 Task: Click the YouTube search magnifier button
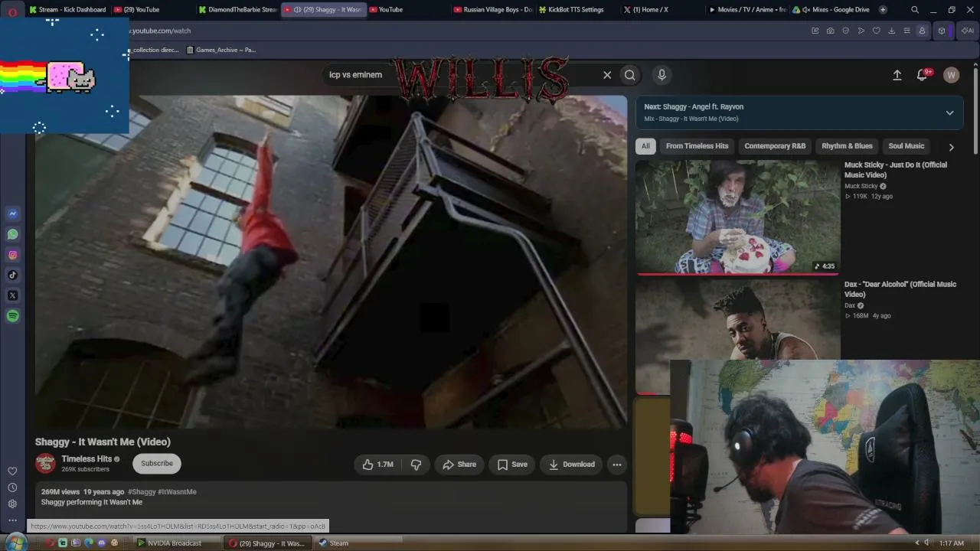(x=629, y=75)
